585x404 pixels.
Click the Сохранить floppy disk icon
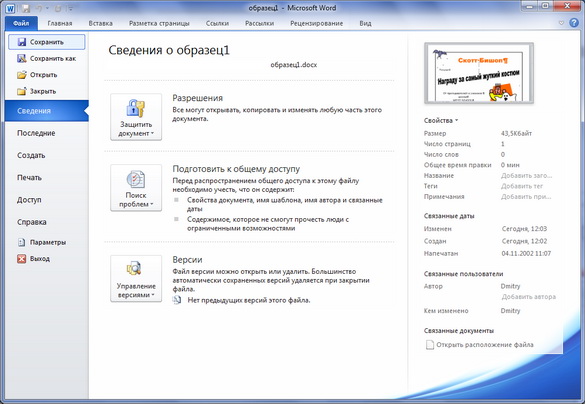pos(22,42)
